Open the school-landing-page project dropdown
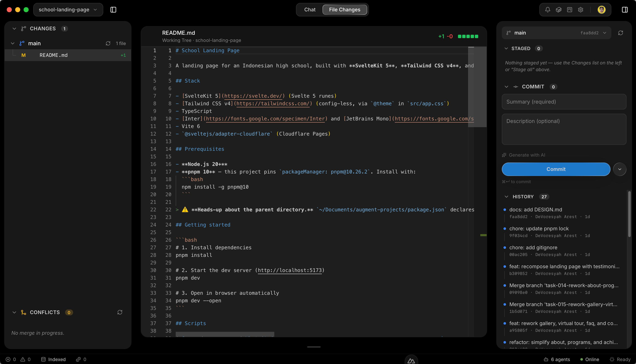 point(68,10)
